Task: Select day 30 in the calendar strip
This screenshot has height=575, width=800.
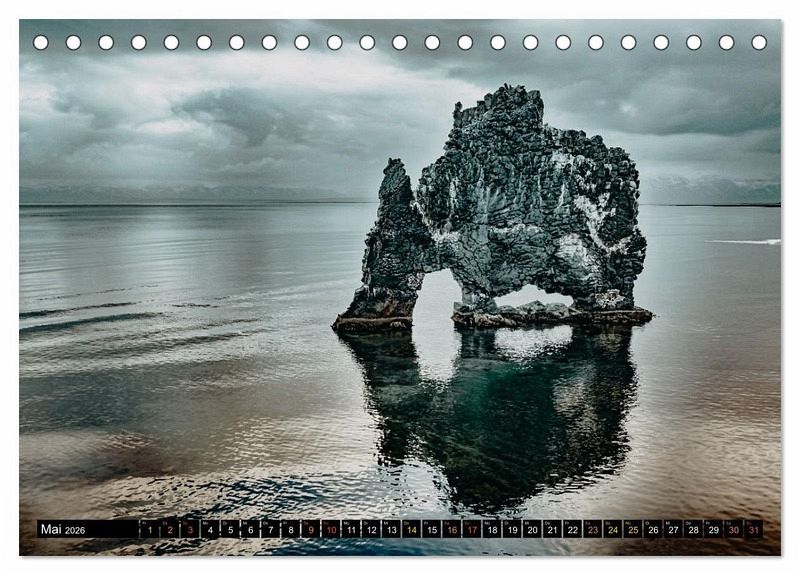Action: tap(734, 529)
